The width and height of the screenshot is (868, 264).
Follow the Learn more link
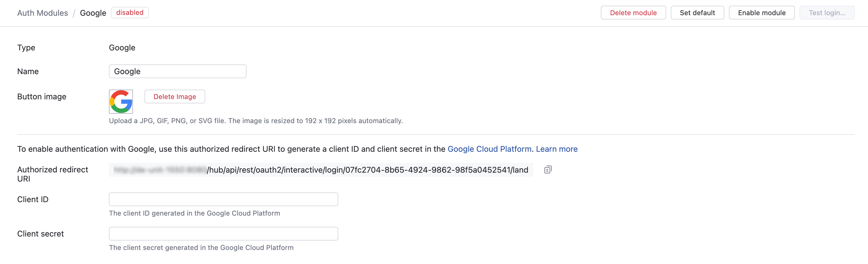click(557, 149)
